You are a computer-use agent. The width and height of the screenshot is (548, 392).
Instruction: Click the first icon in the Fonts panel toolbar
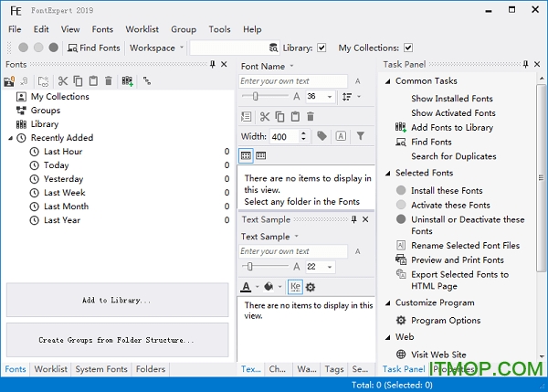pyautogui.click(x=9, y=81)
